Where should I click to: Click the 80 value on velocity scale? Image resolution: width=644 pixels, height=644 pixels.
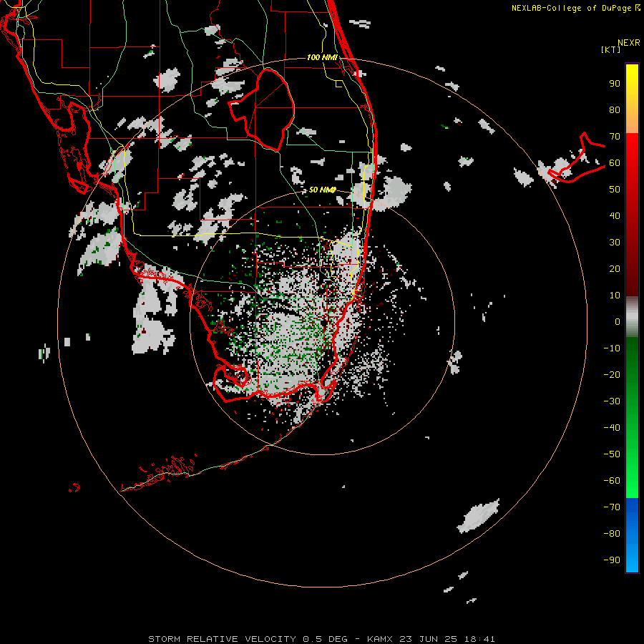coord(615,110)
